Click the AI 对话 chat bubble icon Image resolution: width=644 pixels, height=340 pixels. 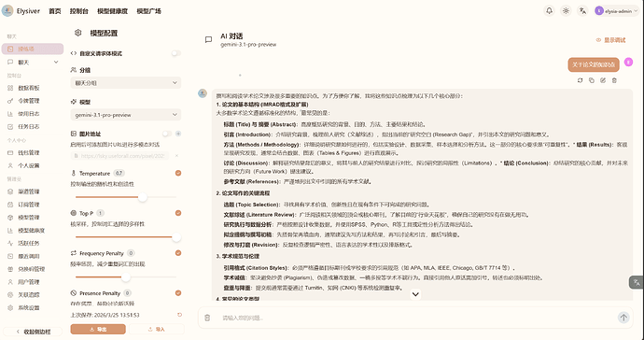(x=209, y=39)
